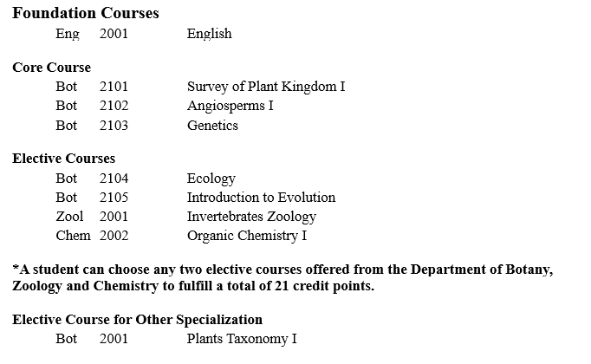Click the Zool course code prefix
The image size is (591, 364).
pyautogui.click(x=69, y=217)
